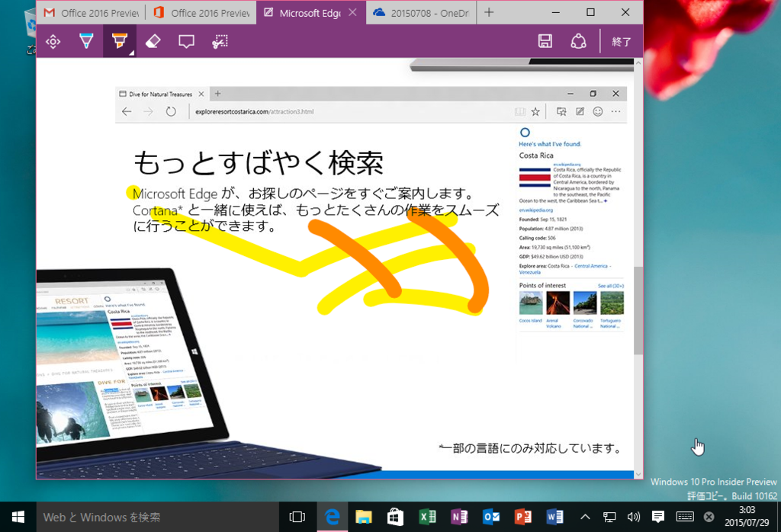Close the Microsoft Edge tab
Screen dimensions: 781x532
tap(352, 12)
